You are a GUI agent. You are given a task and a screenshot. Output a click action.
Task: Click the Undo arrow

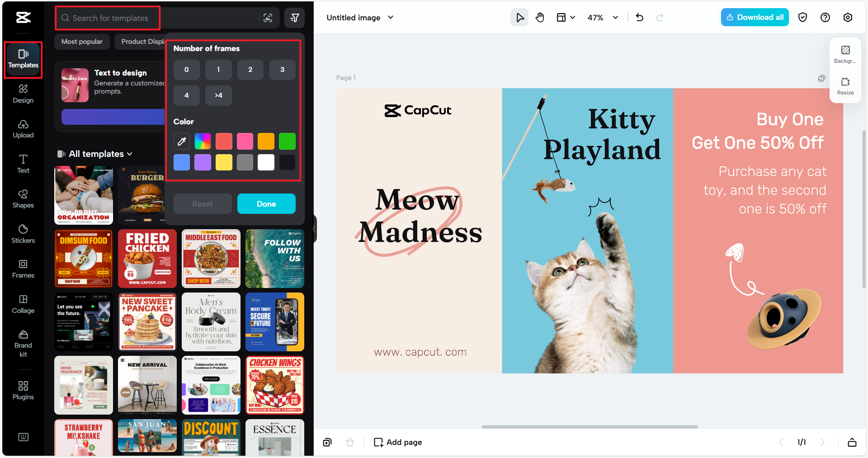(x=639, y=18)
